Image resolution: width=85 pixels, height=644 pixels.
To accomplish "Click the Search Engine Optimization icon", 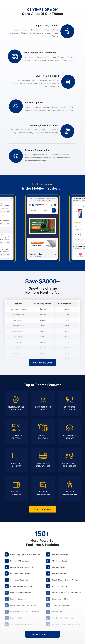I will point(67,131).
